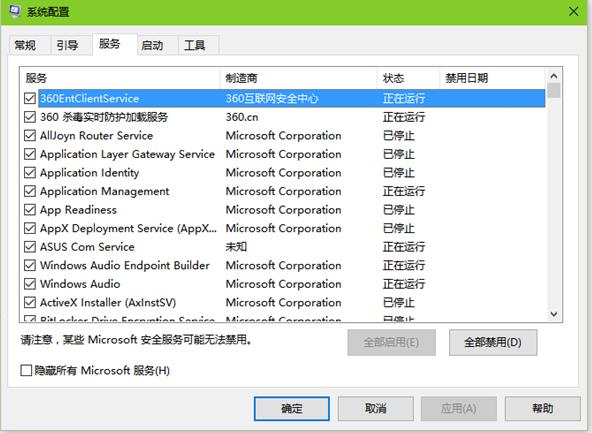Viewport: 592px width, 433px height.
Task: Close the 系统配置 window
Action: [x=574, y=12]
